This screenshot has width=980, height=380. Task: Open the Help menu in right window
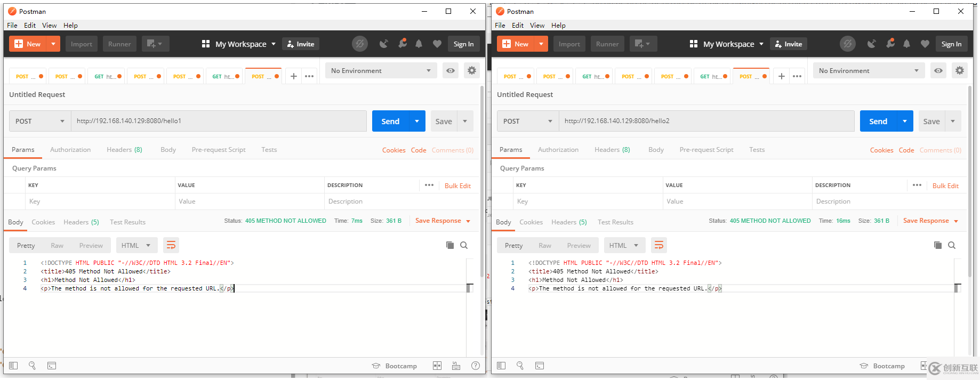point(558,25)
